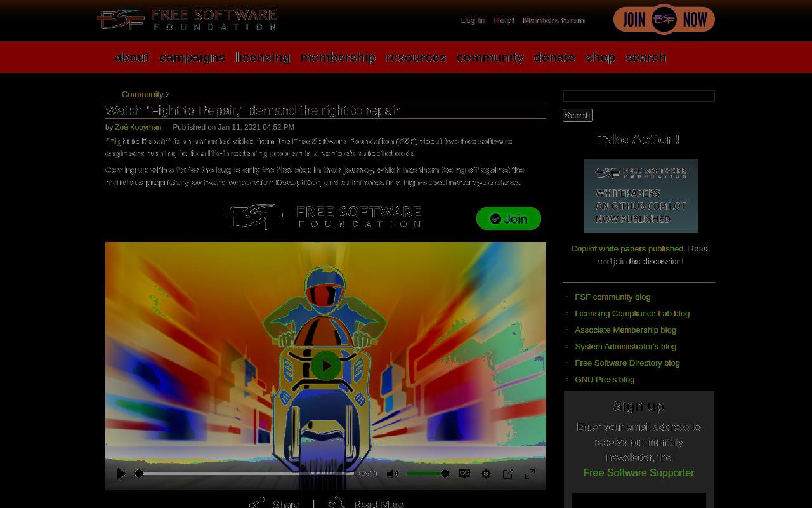The height and width of the screenshot is (508, 812).
Task: Open the GitHub Copilot whitepapers image
Action: tap(641, 196)
